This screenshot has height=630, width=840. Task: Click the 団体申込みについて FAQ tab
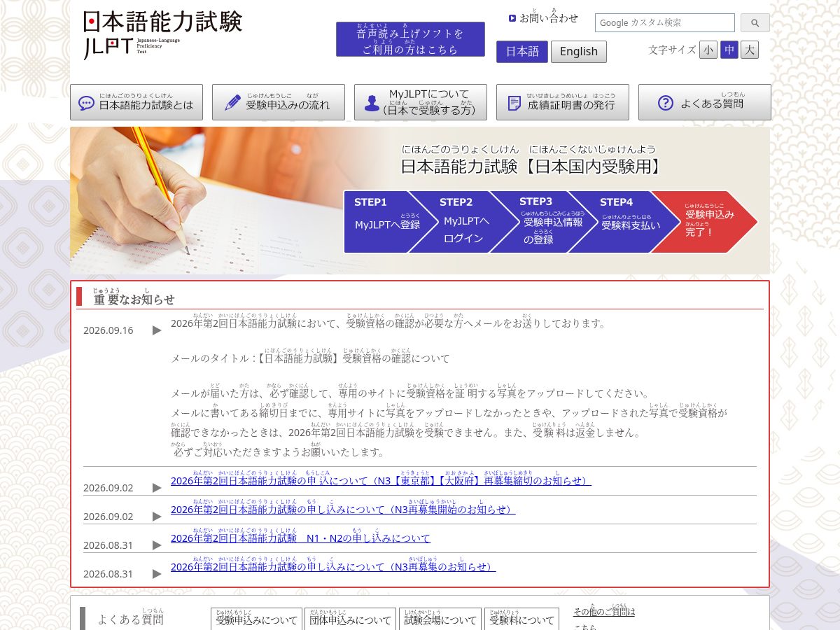351,619
